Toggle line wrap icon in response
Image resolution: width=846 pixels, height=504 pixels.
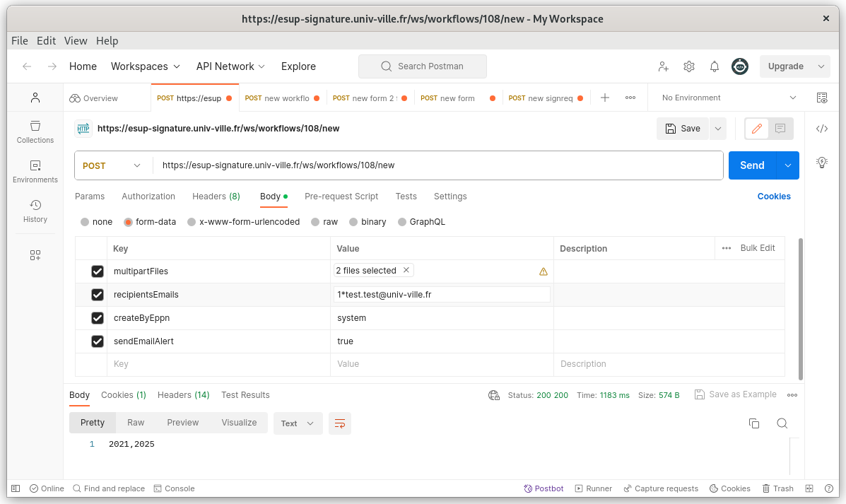(x=340, y=423)
